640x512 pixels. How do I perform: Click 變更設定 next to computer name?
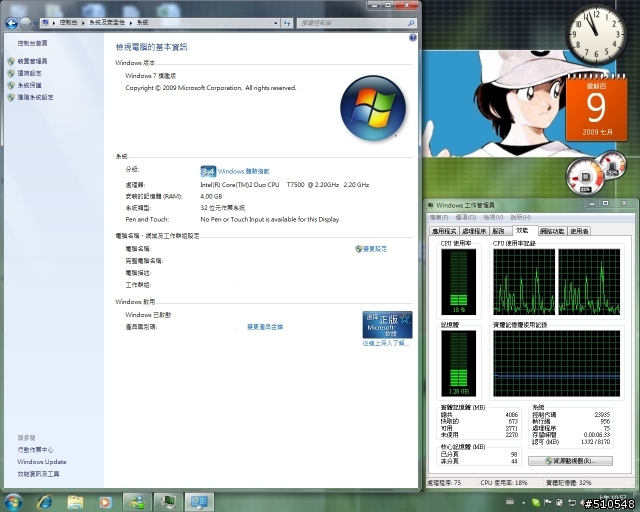pos(375,249)
